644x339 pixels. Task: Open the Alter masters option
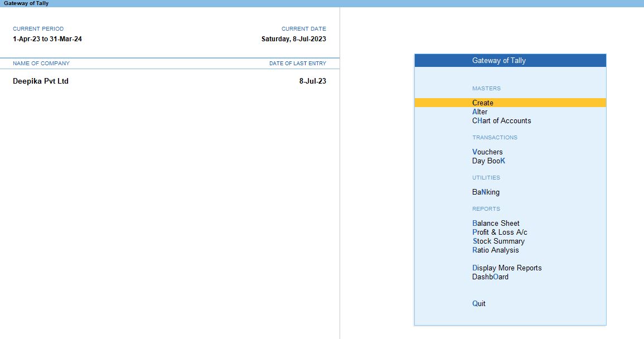click(x=480, y=112)
